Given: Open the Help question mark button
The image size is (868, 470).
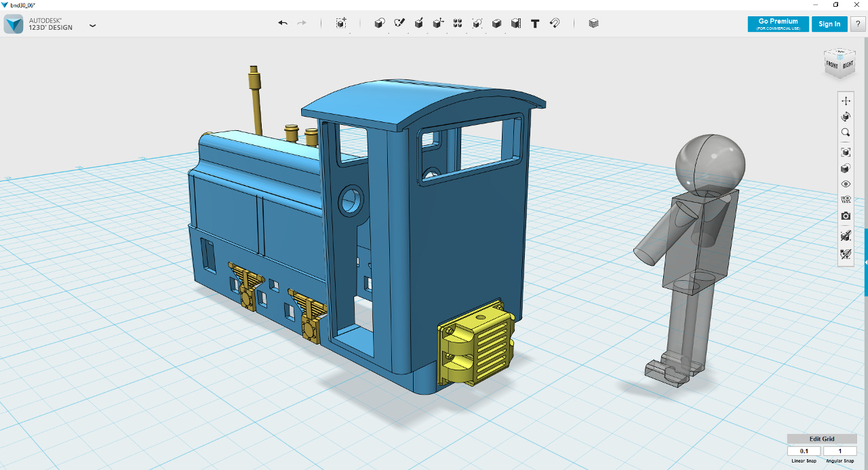Looking at the screenshot, I should 857,24.
